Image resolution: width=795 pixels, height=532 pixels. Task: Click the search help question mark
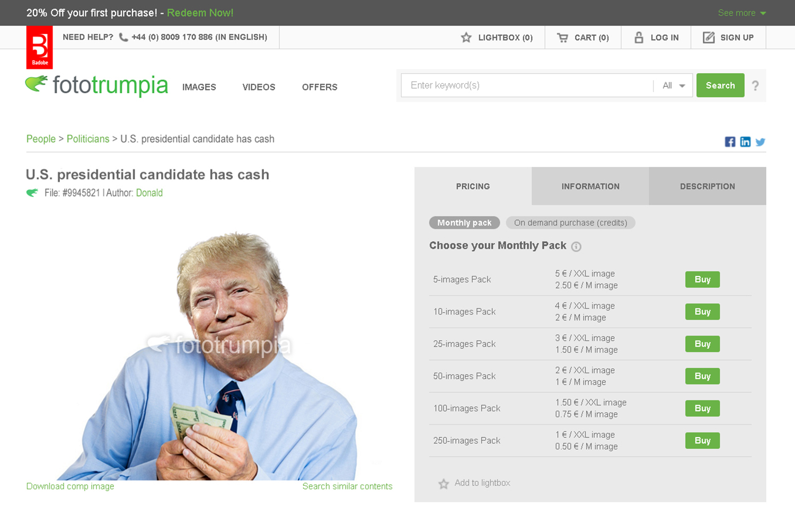[755, 86]
